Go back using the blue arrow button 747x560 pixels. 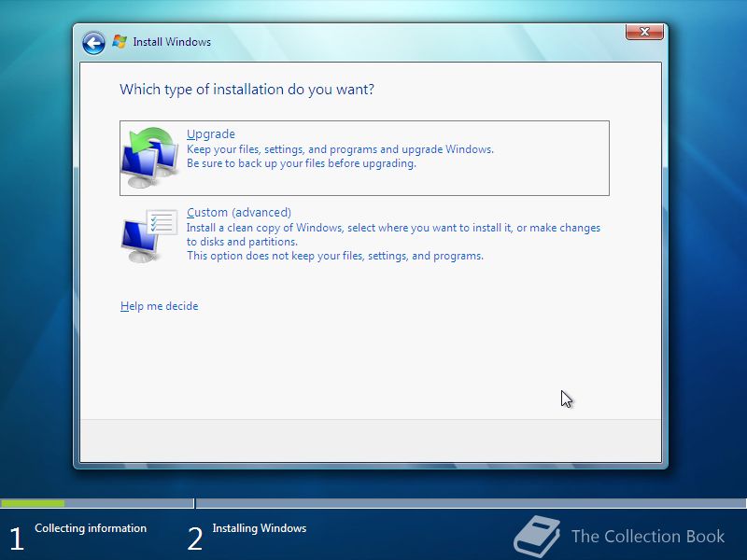[x=93, y=43]
